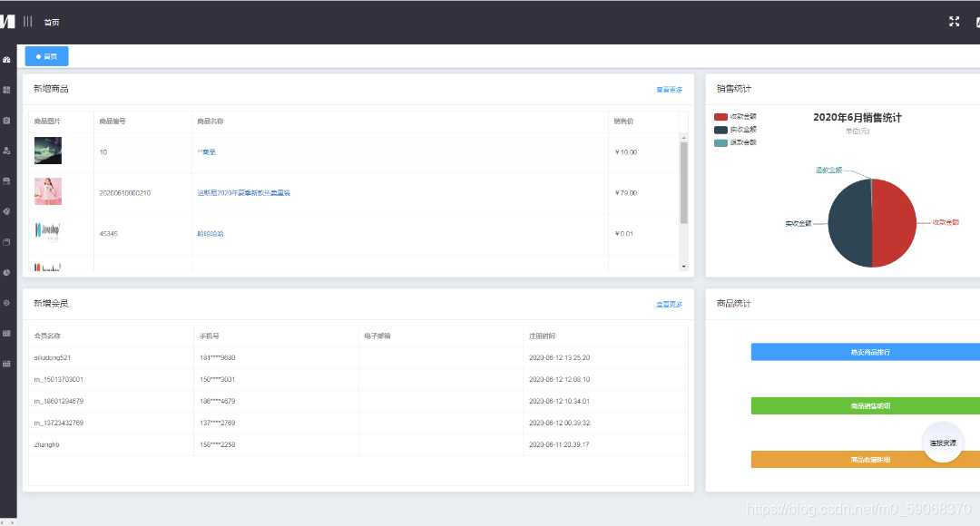
Task: Toggle the 收款金额 legend in the sales chart
Action: click(735, 116)
